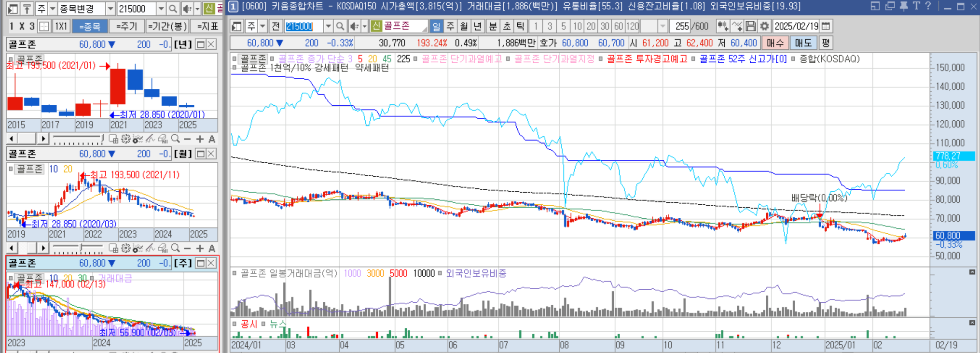This screenshot has height=353, width=980.
Task: Open magnifier tool under monthly mini chart
Action: tap(175, 248)
